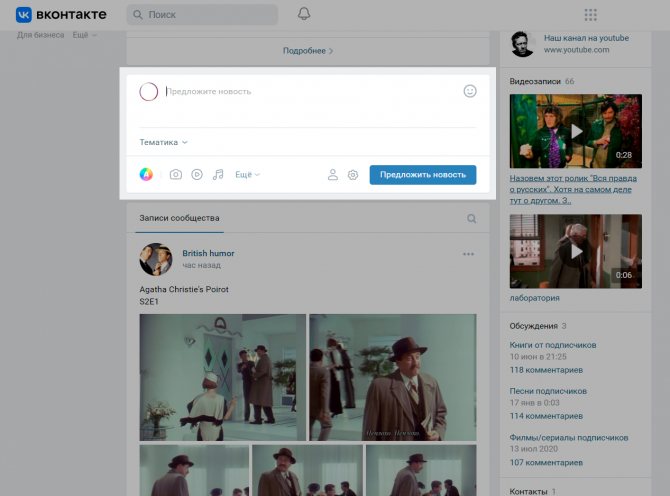670x496 pixels.
Task: Play the 0:28 video
Action: click(x=576, y=131)
